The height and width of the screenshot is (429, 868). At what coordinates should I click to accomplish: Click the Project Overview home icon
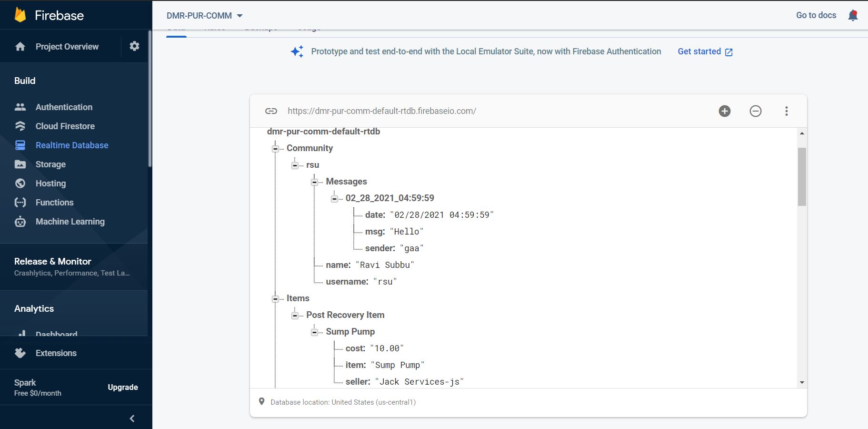pyautogui.click(x=20, y=47)
